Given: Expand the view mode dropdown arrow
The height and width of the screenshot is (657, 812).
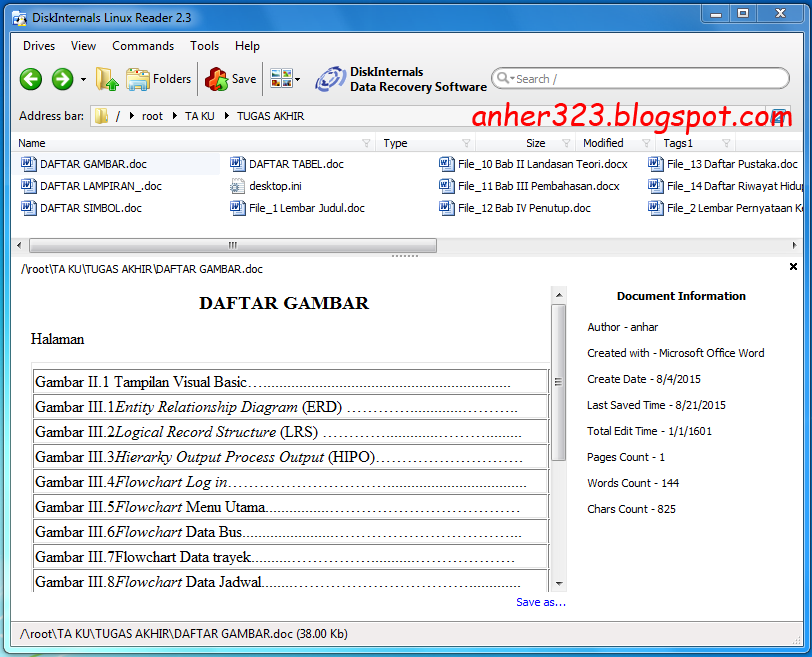Looking at the screenshot, I should pyautogui.click(x=297, y=79).
